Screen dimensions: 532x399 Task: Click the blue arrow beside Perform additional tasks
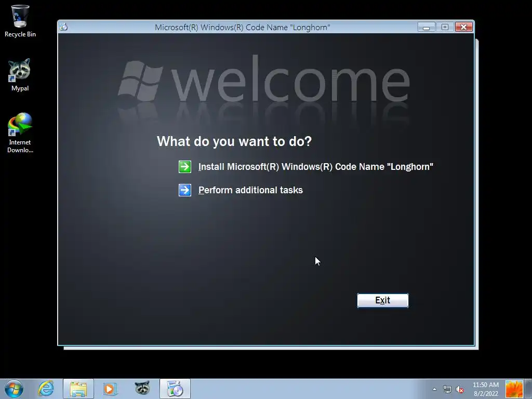[x=185, y=190]
